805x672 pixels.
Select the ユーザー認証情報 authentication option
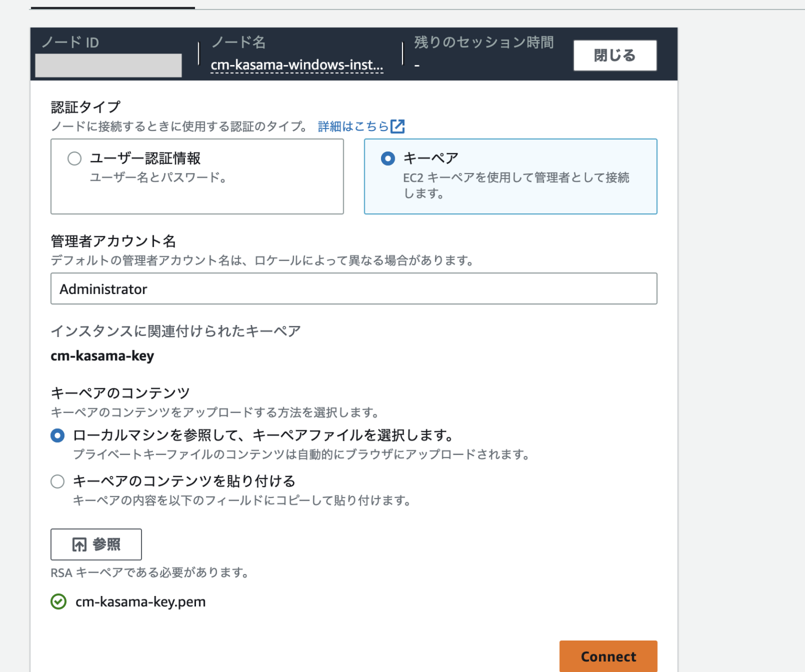(74, 158)
